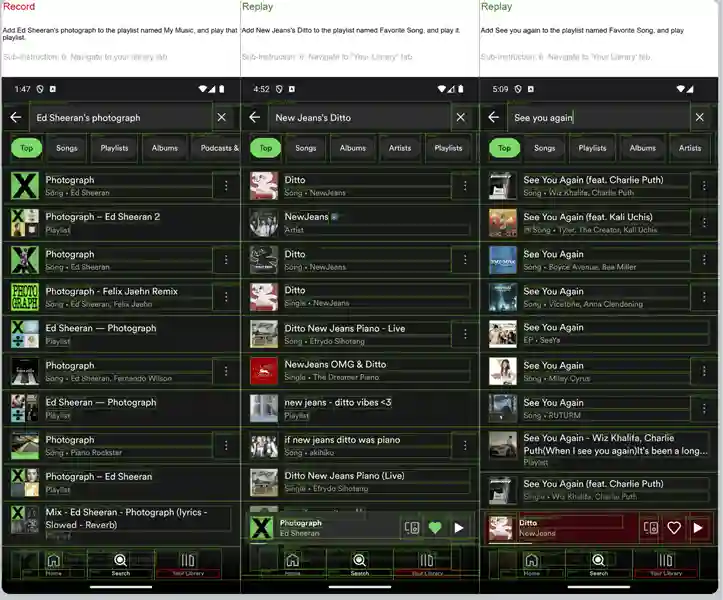Select Playlists filter in the See you again search
Viewport: 723px width, 600px height.
593,148
